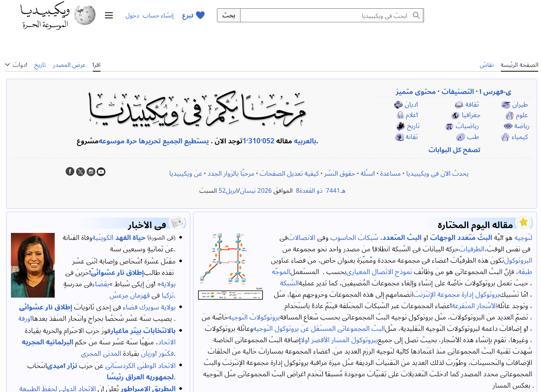The width and height of the screenshot is (541, 392).
Task: Click the إنشاء حساب create account link
Action: point(158,15)
